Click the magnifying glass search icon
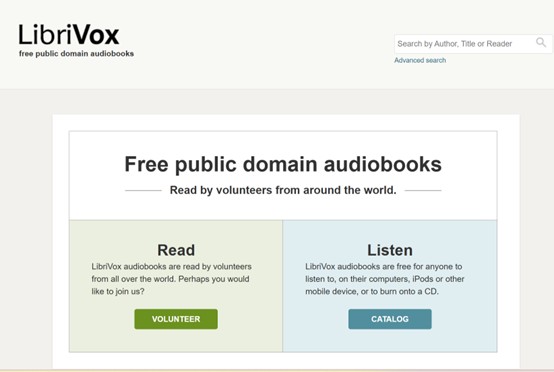Viewport: 554px width, 372px height. 541,43
